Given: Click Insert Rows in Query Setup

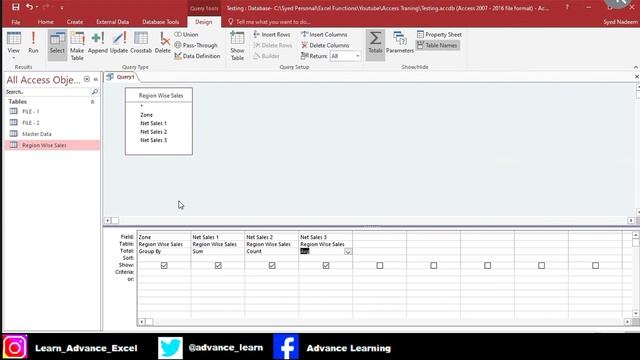Looking at the screenshot, I should pyautogui.click(x=272, y=35).
